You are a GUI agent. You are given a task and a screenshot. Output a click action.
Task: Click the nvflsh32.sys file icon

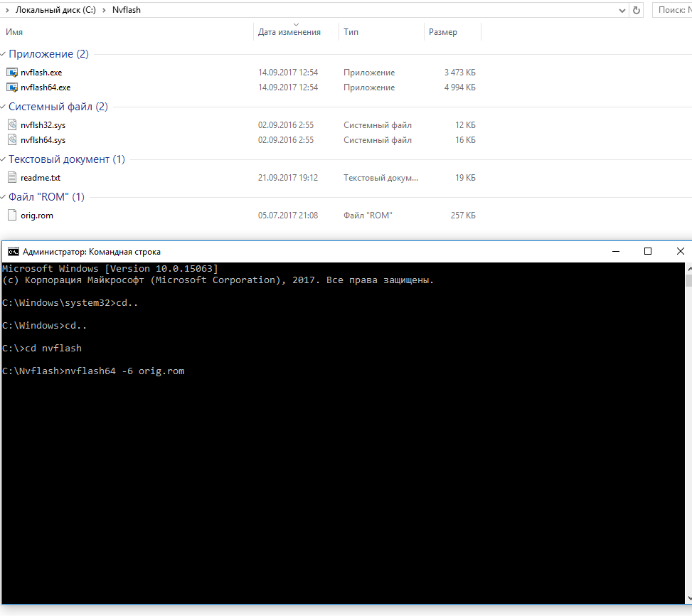pyautogui.click(x=12, y=125)
